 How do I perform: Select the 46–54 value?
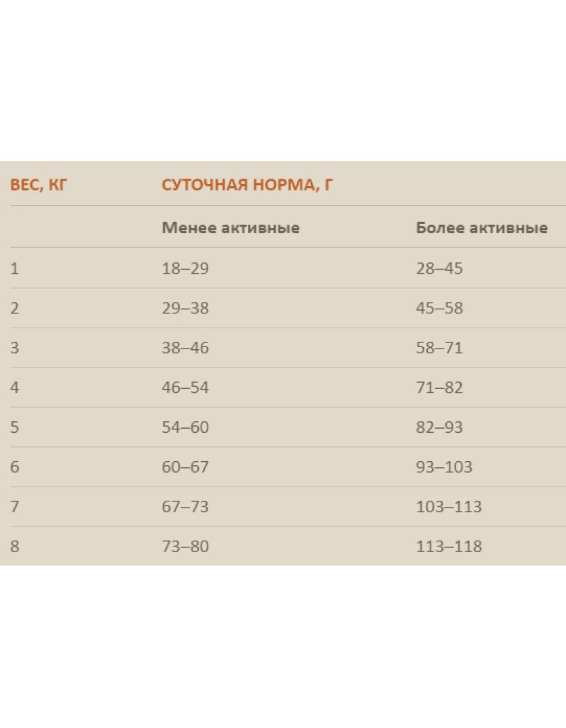click(185, 387)
